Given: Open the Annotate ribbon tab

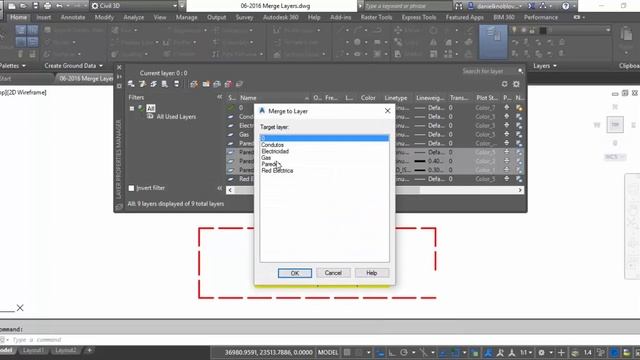Looking at the screenshot, I should click(x=73, y=18).
